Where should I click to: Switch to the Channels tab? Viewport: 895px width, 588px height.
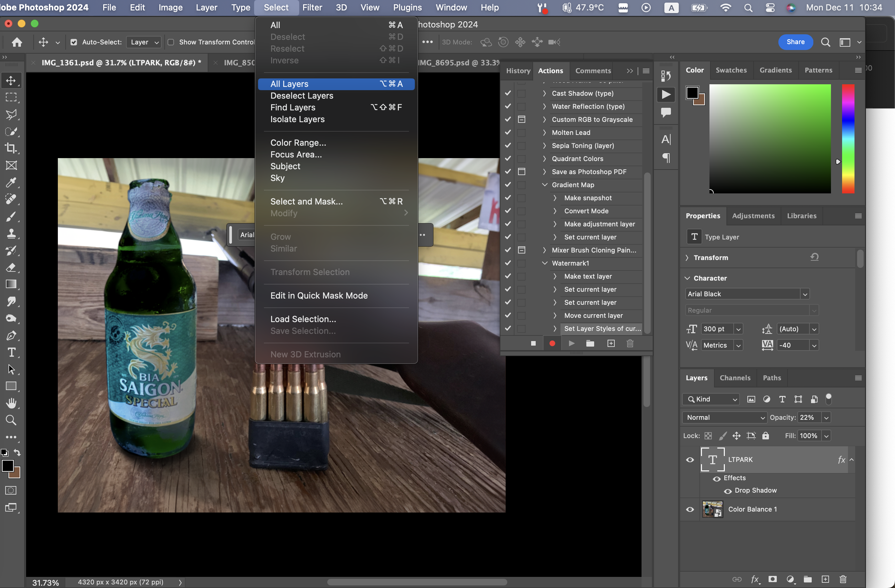point(735,378)
